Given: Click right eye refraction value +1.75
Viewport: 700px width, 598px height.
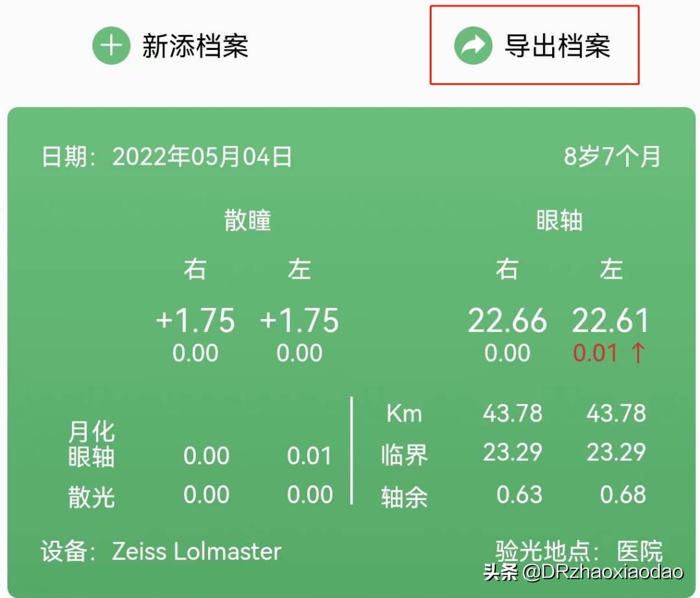Looking at the screenshot, I should click(x=195, y=320).
